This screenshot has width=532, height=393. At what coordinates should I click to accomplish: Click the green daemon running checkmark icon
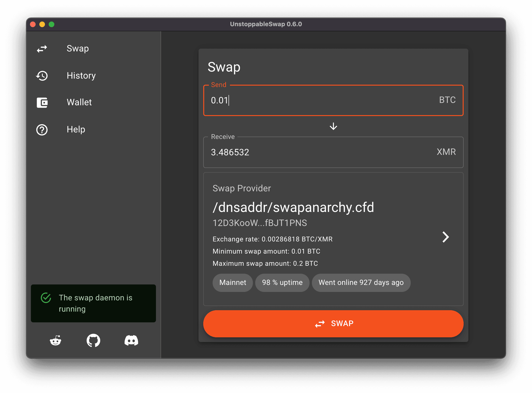point(46,298)
